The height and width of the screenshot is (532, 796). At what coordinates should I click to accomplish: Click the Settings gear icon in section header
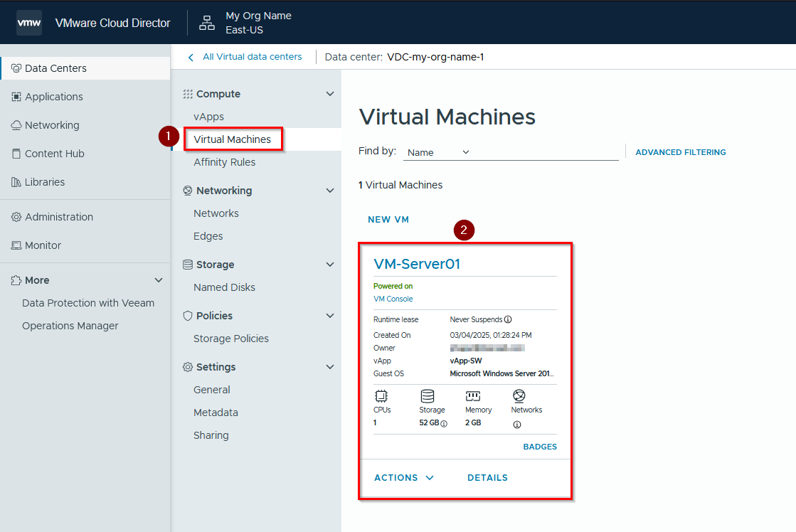188,367
